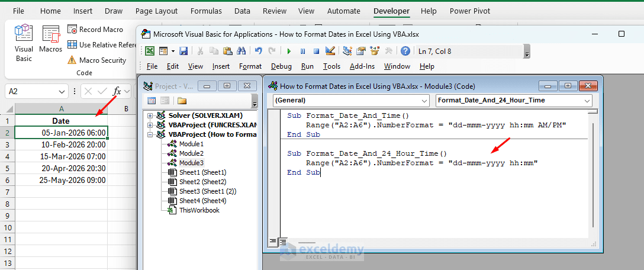Switch to Full Module View button

tap(282, 241)
